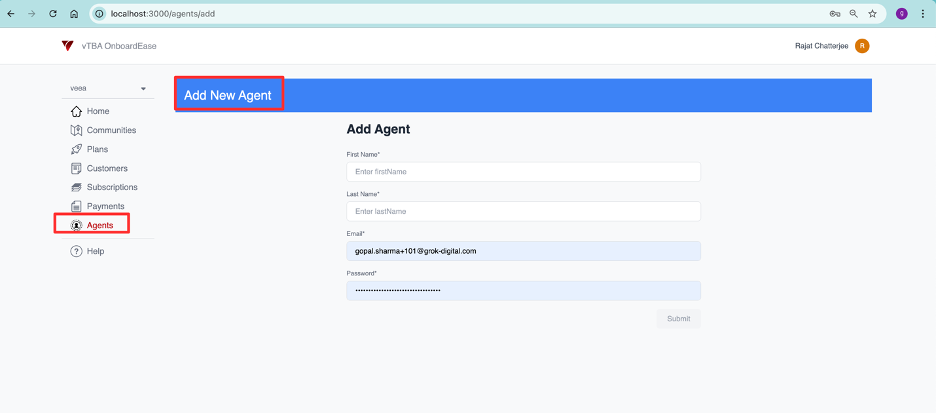Expand the veea organization dropdown
This screenshot has height=414, width=936.
(x=108, y=89)
